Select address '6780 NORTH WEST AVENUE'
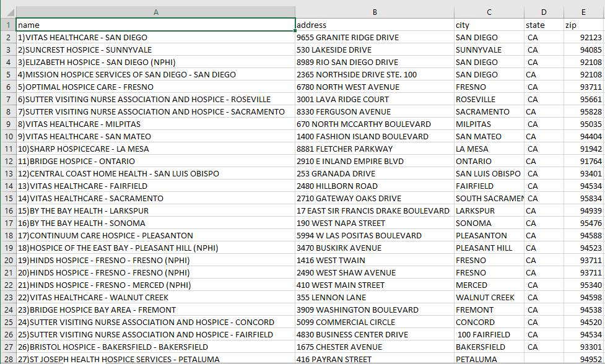 coord(375,87)
